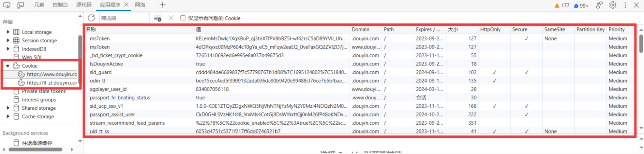This screenshot has height=154, width=644.
Task: Enable 仅显示有问题的 Cookie checkbox
Action: (183, 18)
